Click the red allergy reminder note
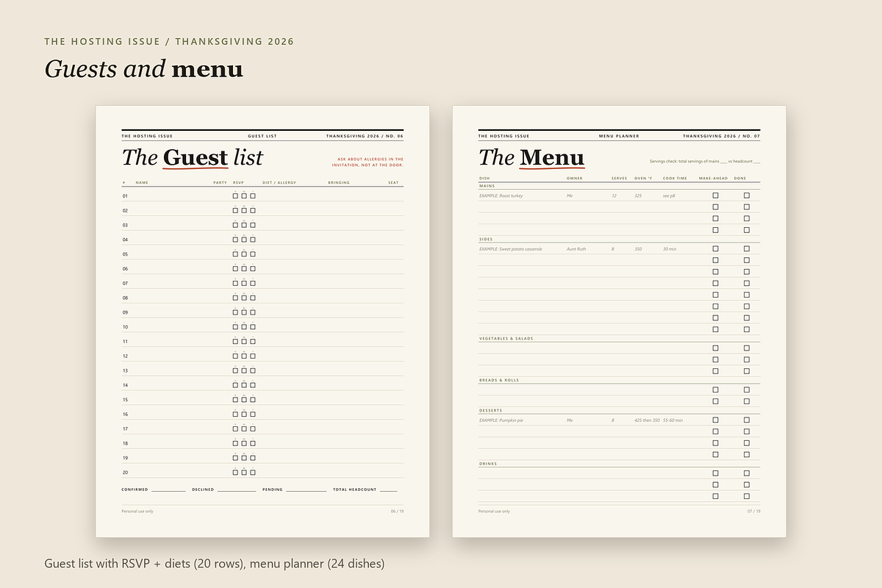The height and width of the screenshot is (588, 882). point(369,162)
